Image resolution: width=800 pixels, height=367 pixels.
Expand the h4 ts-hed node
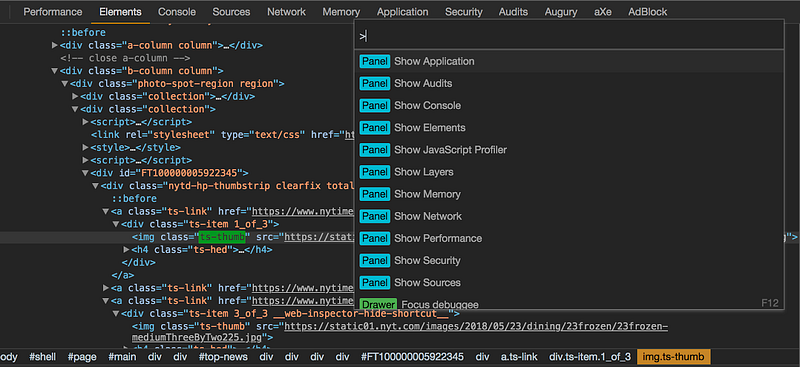tap(127, 250)
